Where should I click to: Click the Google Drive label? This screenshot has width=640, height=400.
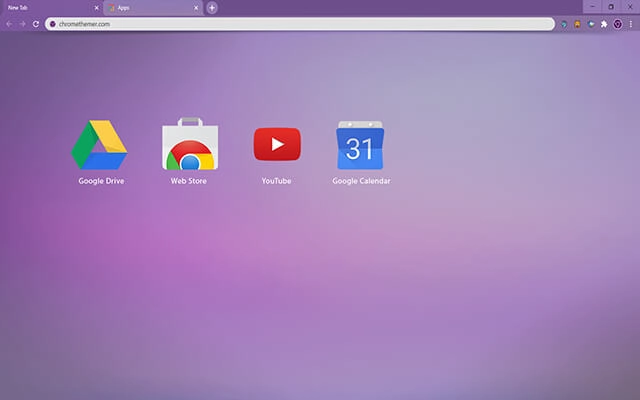[101, 181]
